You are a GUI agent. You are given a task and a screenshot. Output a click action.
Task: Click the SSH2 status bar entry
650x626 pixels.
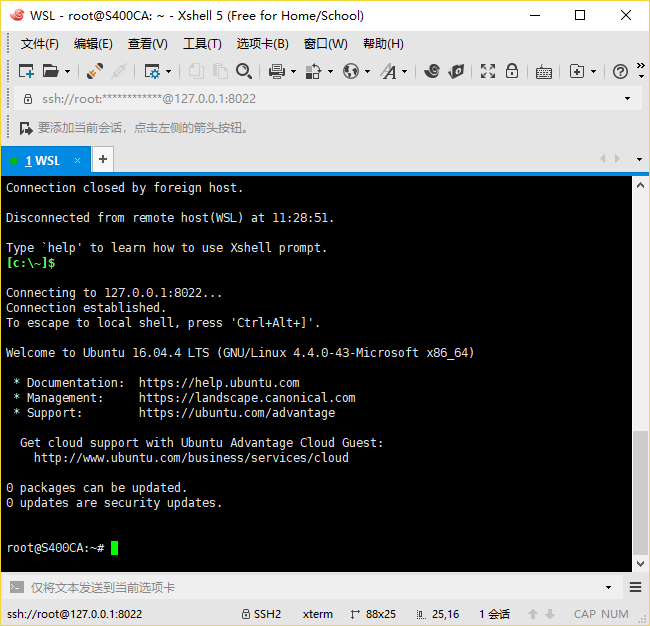(262, 614)
